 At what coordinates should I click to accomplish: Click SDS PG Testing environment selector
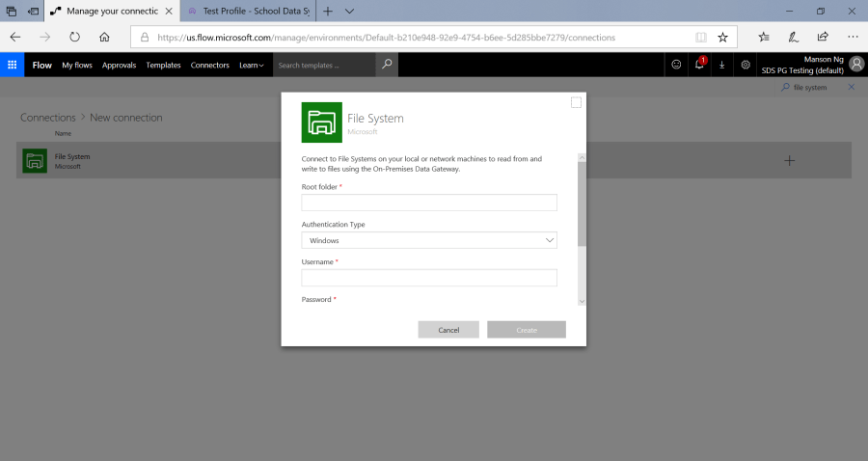tap(802, 70)
